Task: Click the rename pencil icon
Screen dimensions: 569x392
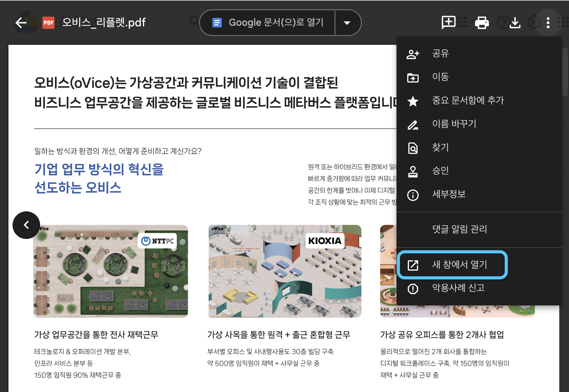Action: [x=413, y=125]
